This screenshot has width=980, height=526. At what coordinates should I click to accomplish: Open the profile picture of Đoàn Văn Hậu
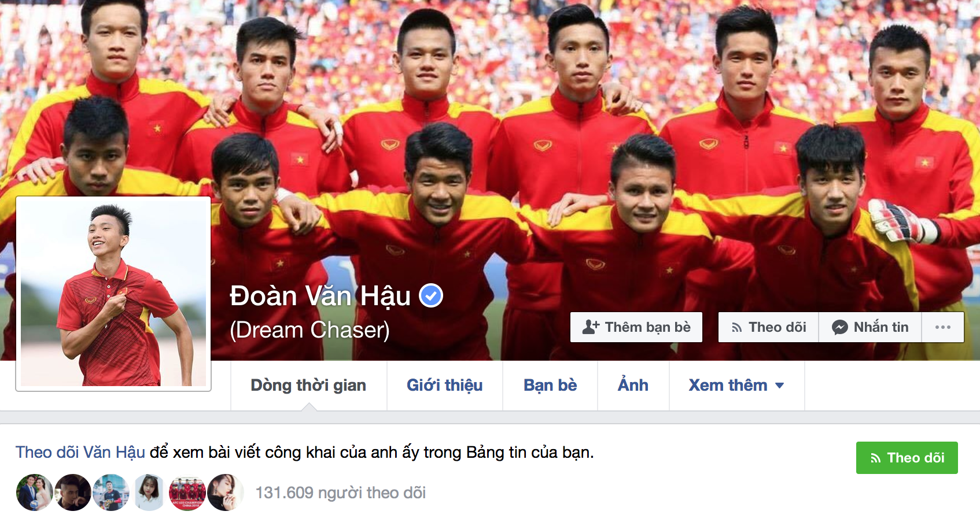[x=113, y=294]
